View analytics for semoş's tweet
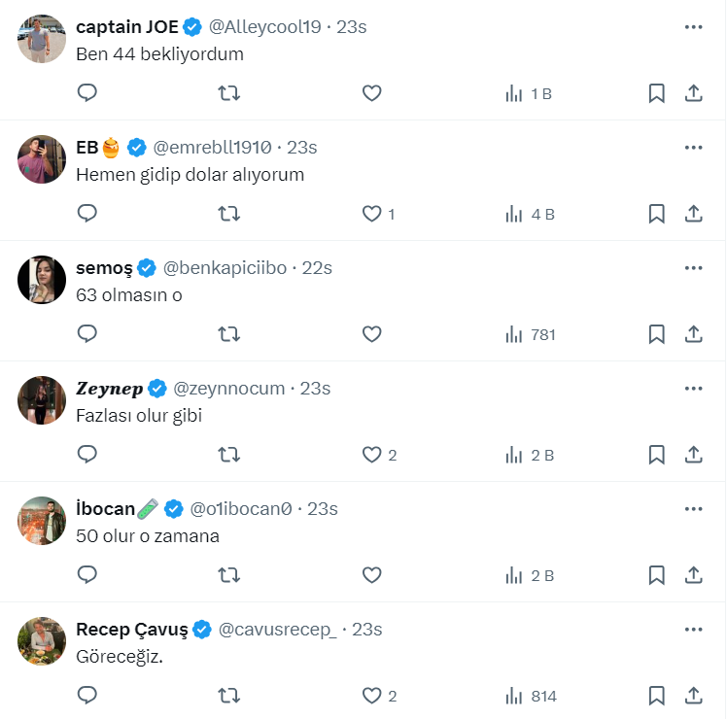The image size is (728, 719). pos(530,334)
